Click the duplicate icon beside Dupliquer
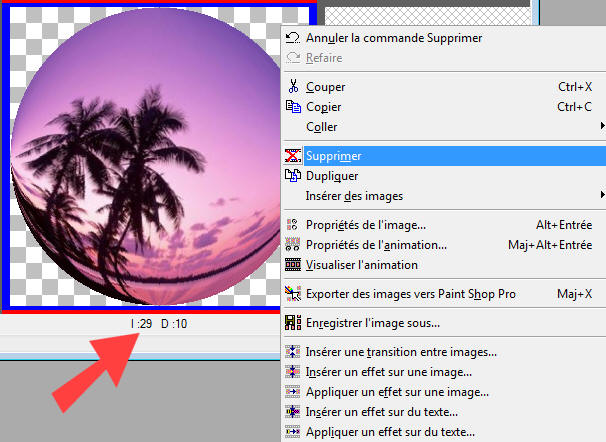 (x=293, y=176)
